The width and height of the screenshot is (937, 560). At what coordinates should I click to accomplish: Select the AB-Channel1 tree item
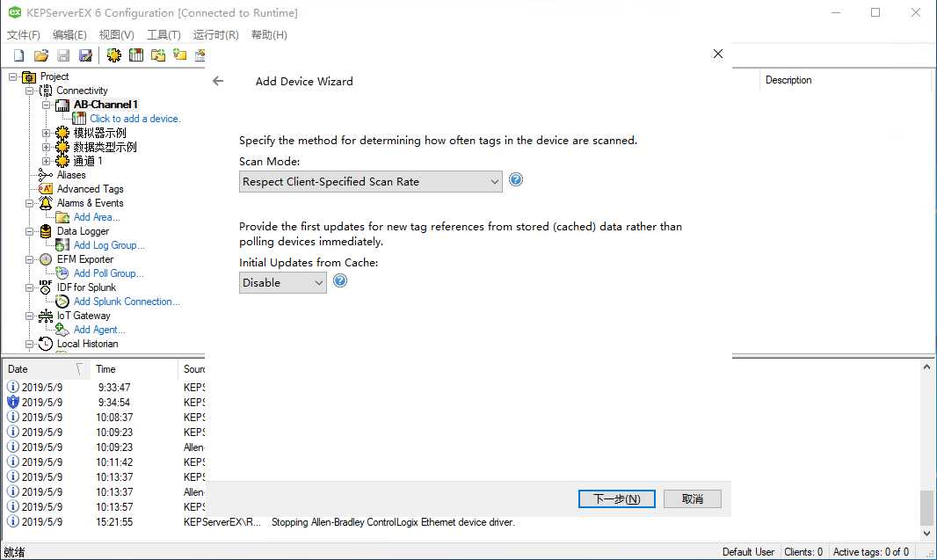coord(105,105)
